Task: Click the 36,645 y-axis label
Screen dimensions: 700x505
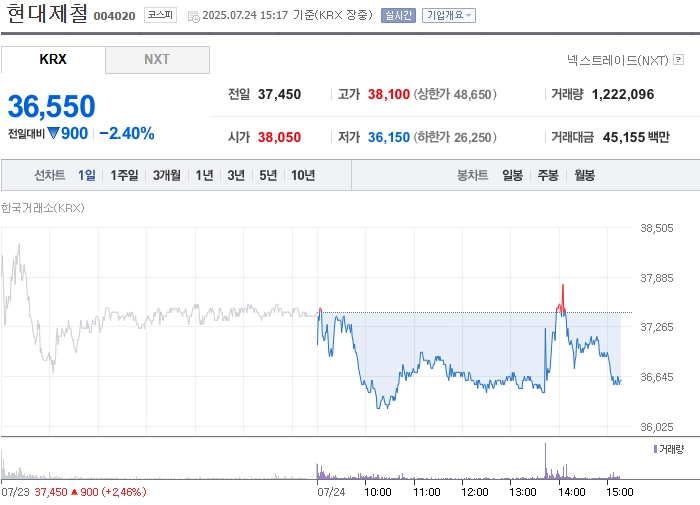Action: tap(657, 377)
